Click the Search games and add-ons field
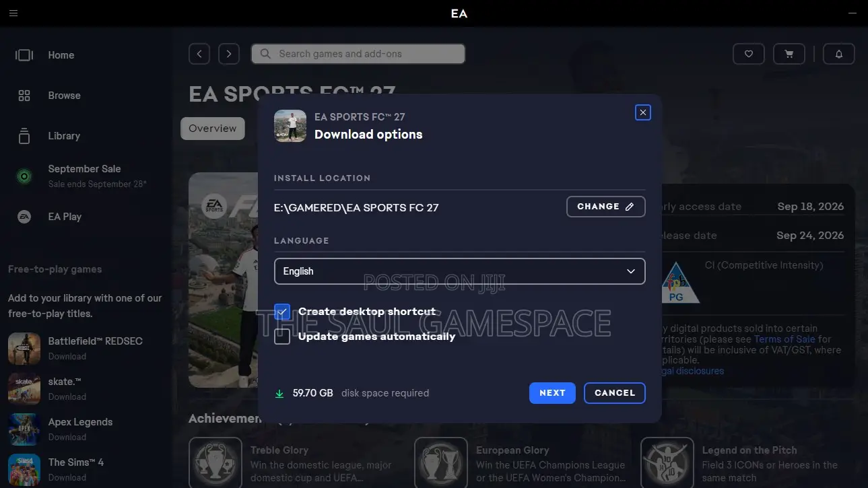868x488 pixels. click(358, 54)
